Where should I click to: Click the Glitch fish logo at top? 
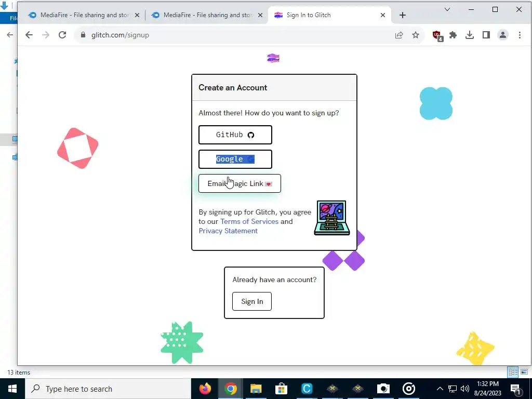tap(273, 58)
